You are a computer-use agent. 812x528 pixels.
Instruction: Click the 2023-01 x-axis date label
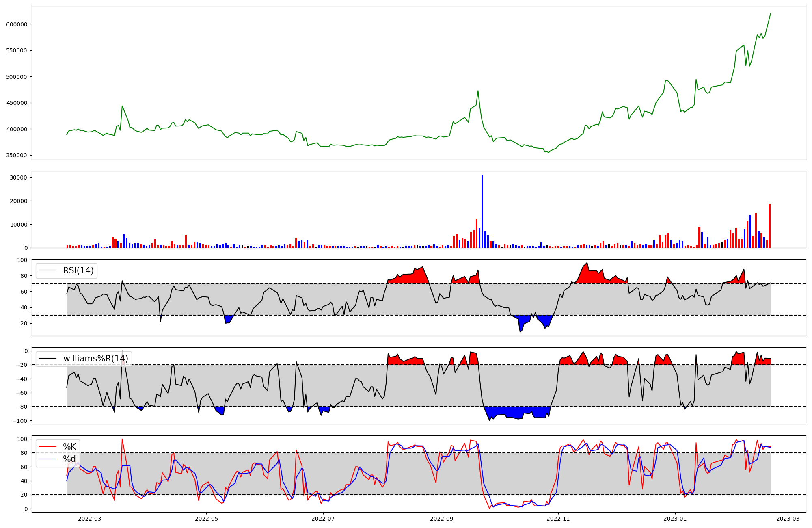(x=675, y=518)
